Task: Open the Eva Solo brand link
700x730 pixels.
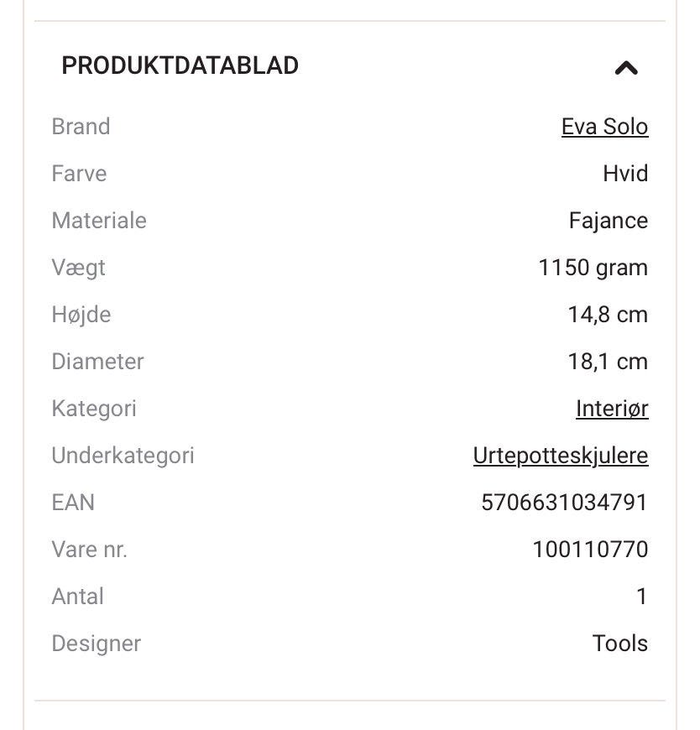Action: click(604, 127)
